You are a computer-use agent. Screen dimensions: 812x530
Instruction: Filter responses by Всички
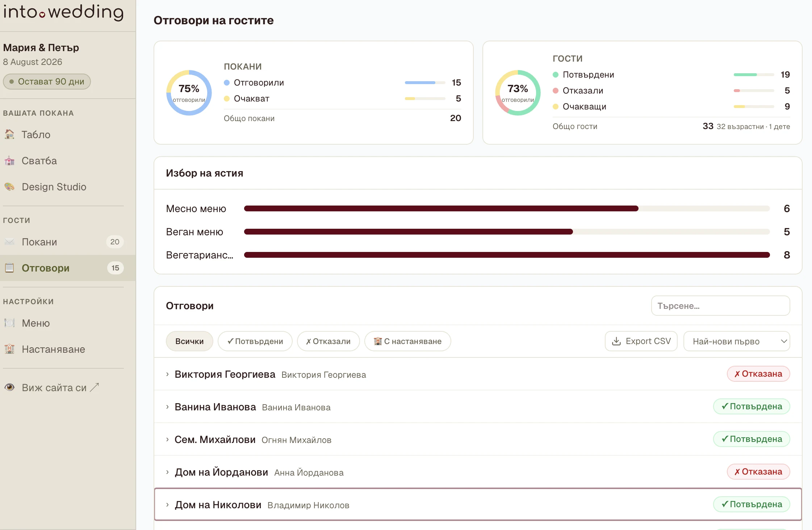189,341
